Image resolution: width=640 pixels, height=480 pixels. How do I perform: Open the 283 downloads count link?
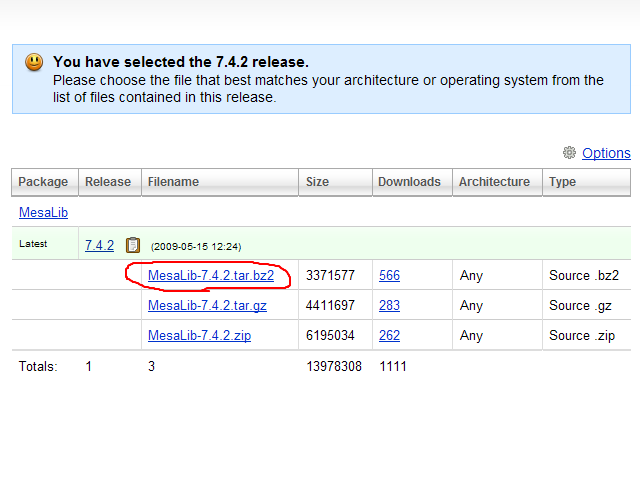click(x=389, y=305)
